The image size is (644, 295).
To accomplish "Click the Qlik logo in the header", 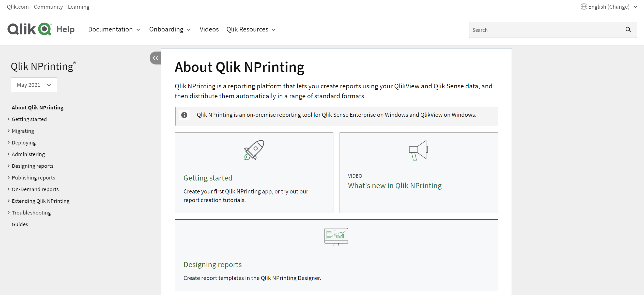I will pyautogui.click(x=29, y=29).
